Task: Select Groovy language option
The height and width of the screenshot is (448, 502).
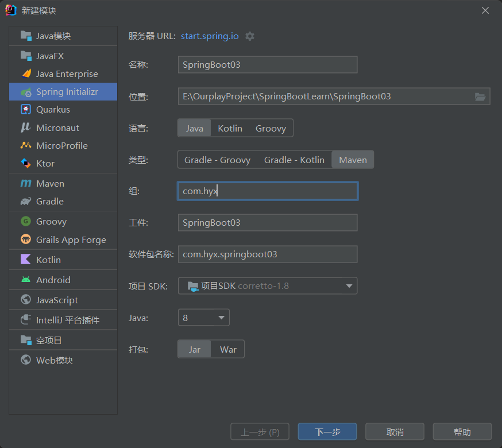Action: tap(271, 128)
